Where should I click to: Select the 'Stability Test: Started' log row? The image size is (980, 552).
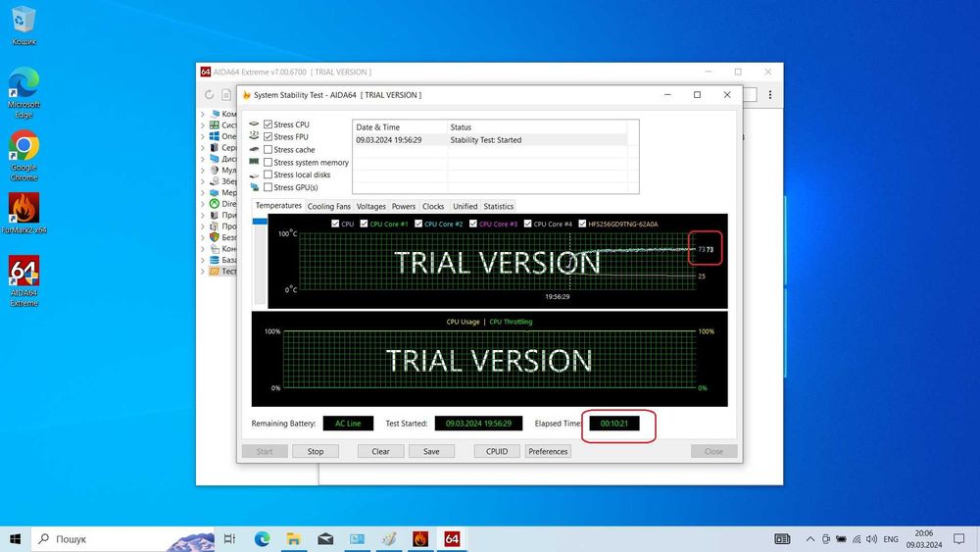coord(491,140)
